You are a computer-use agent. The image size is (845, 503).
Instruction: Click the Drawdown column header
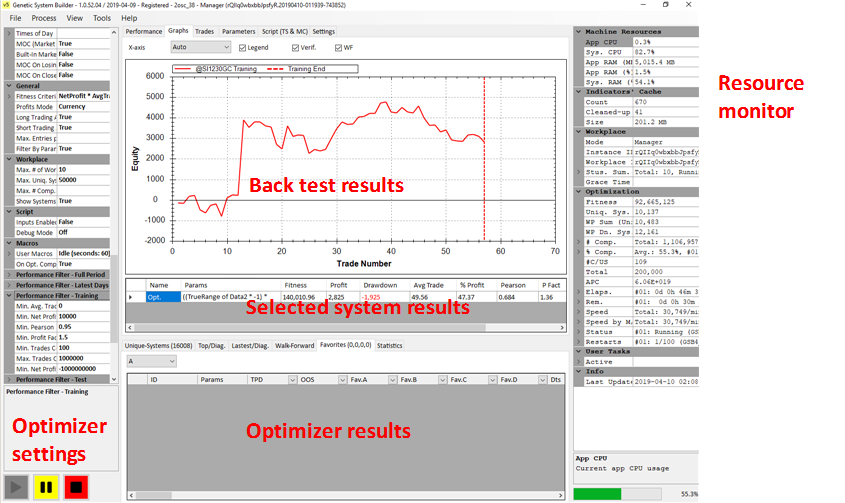coord(379,285)
